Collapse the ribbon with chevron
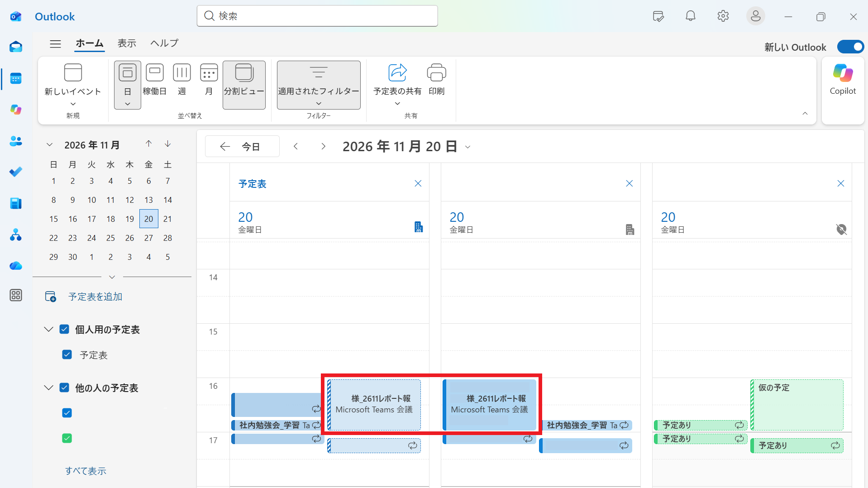Screen dimensions: 868x488 coord(805,114)
